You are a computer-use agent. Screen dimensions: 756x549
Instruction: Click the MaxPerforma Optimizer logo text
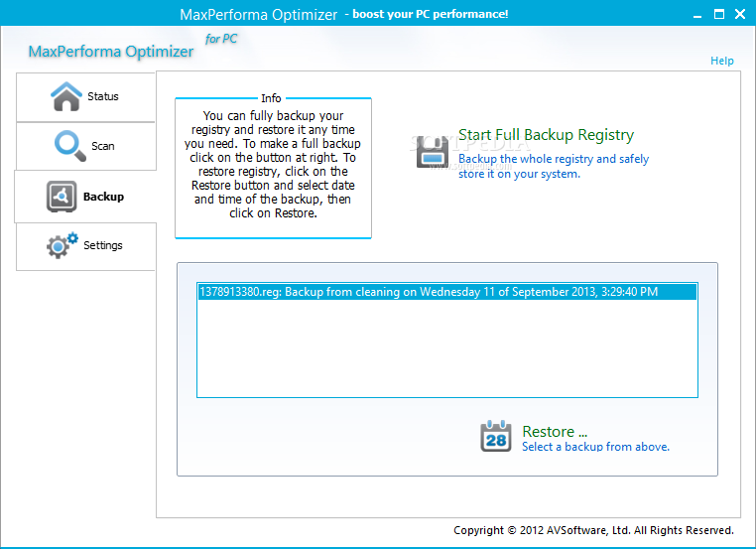coord(111,52)
